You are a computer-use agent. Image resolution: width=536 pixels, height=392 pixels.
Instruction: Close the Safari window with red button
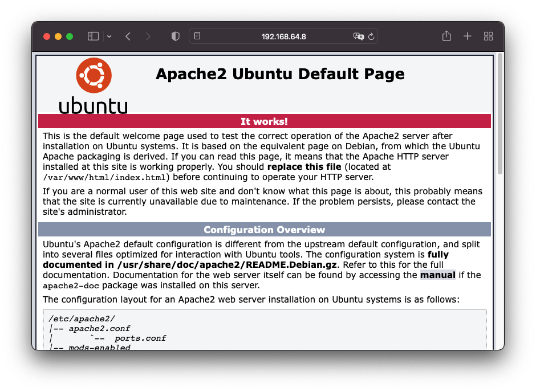[47, 36]
